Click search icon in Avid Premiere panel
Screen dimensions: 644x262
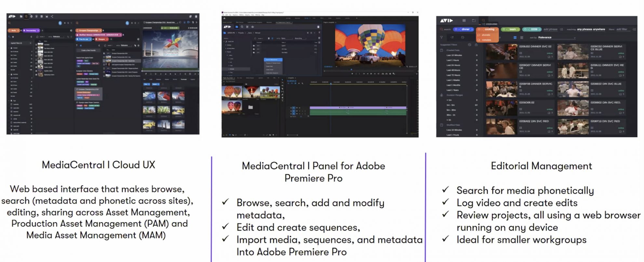[x=242, y=27]
